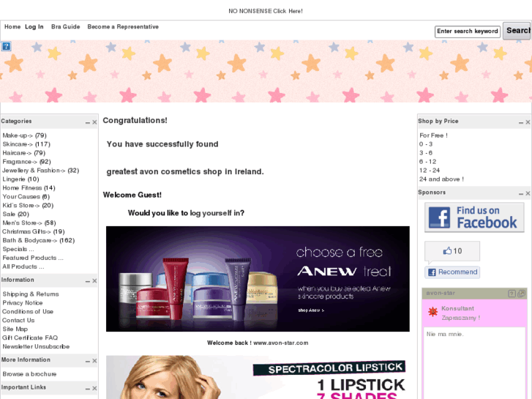This screenshot has height=399, width=532.
Task: Open Conditions of Use page
Action: tap(28, 312)
